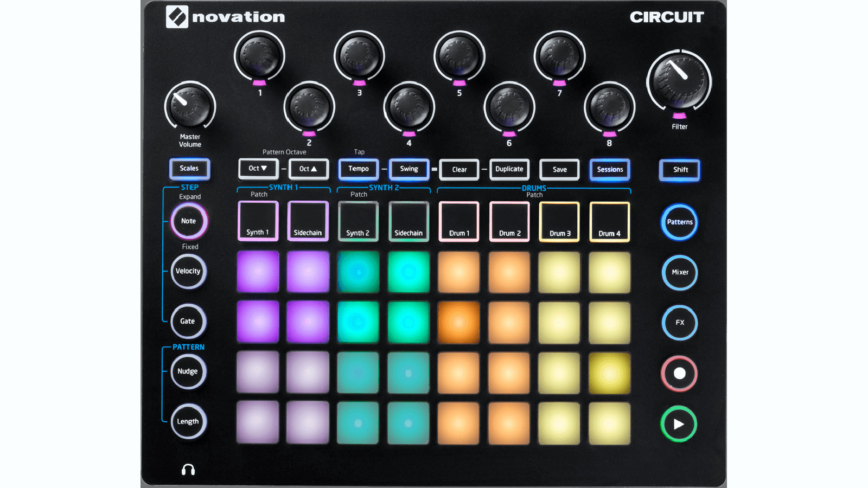Open the Sessions button
Viewport: 868px width, 488px height.
pos(610,169)
